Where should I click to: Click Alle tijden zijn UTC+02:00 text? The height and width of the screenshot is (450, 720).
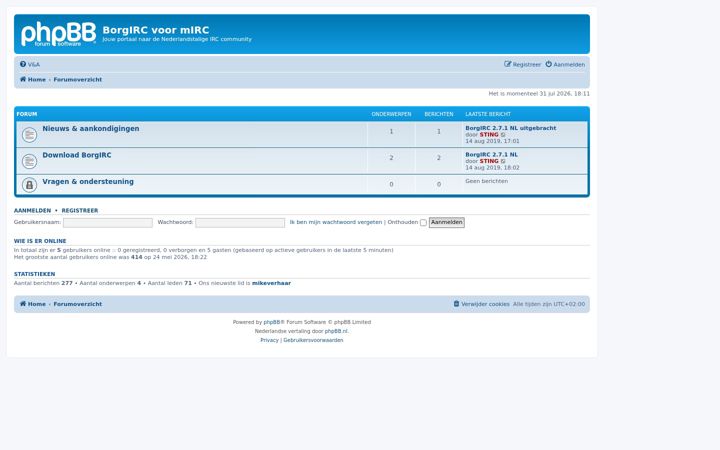tap(549, 304)
